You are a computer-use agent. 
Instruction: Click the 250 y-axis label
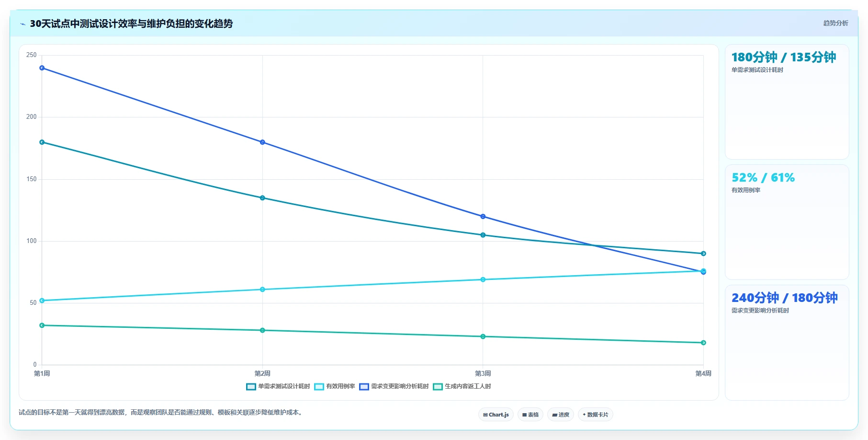[32, 55]
